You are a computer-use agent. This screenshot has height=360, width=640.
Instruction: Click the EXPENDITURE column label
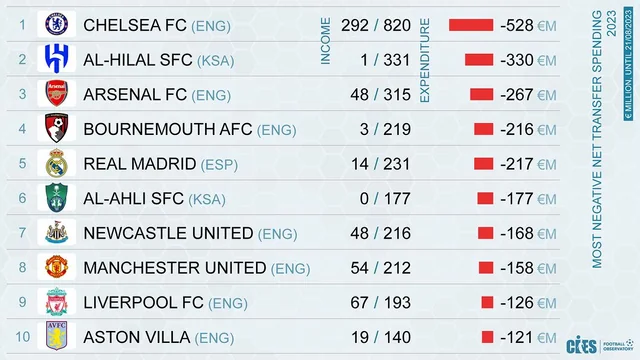click(x=425, y=60)
